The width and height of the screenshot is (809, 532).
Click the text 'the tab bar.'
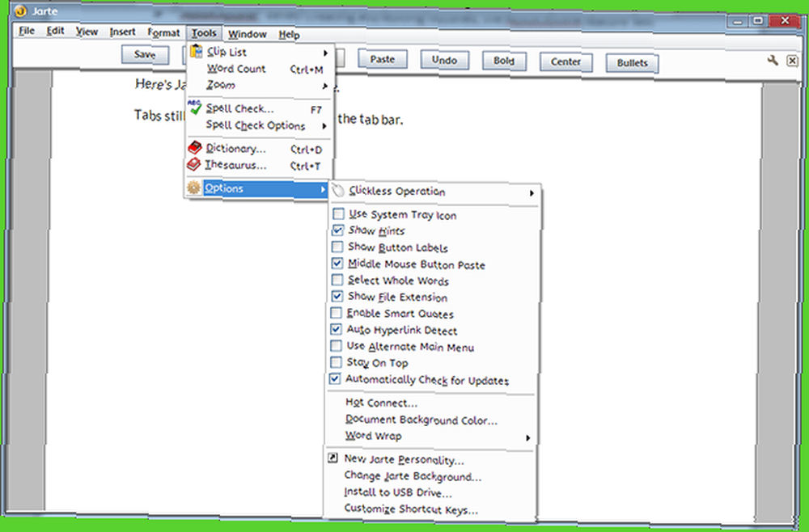[370, 119]
